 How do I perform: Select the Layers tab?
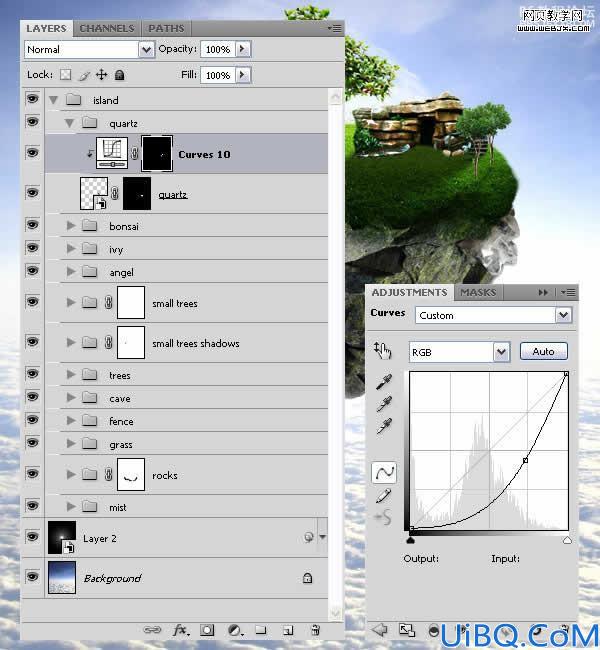point(46,28)
